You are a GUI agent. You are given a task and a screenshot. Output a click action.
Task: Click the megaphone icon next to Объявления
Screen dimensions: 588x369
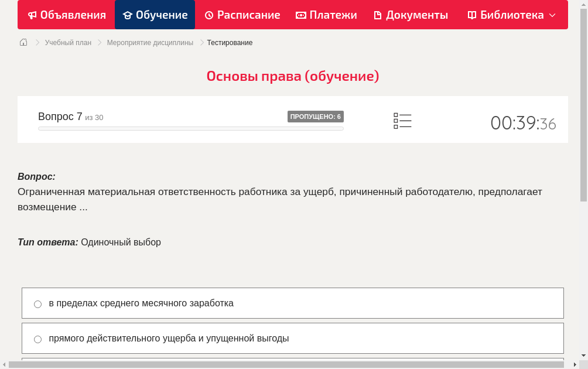(x=32, y=15)
